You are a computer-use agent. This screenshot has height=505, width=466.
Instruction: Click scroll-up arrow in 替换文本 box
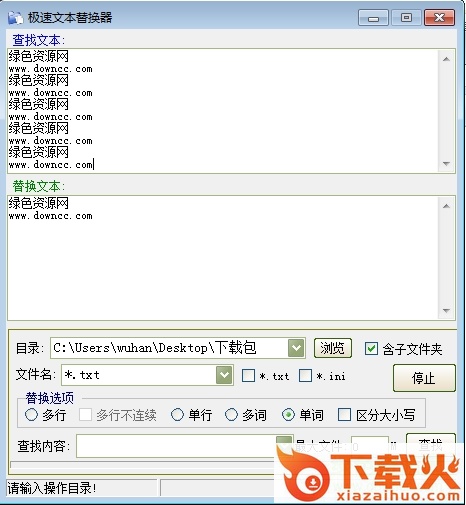click(446, 206)
